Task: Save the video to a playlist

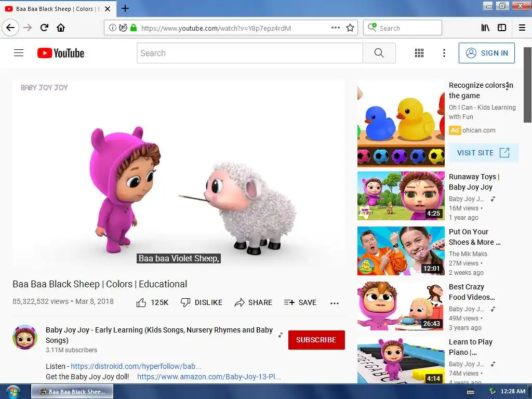Action: pyautogui.click(x=300, y=302)
